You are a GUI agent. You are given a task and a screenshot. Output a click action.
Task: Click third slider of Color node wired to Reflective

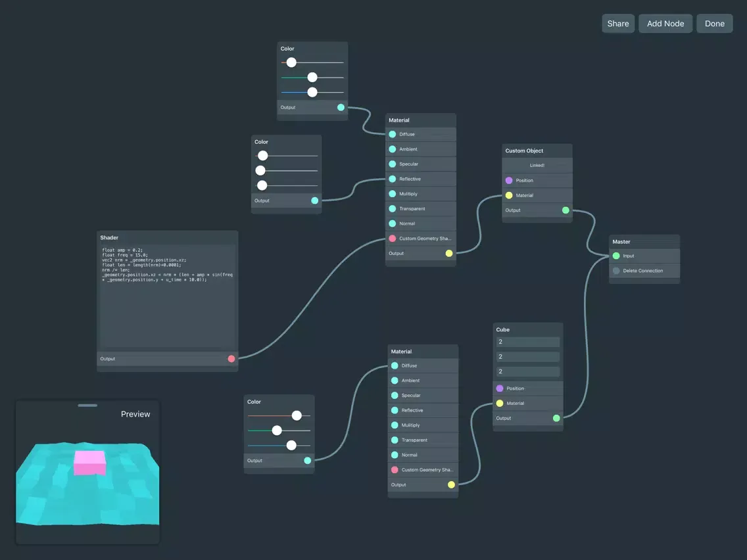pyautogui.click(x=262, y=185)
